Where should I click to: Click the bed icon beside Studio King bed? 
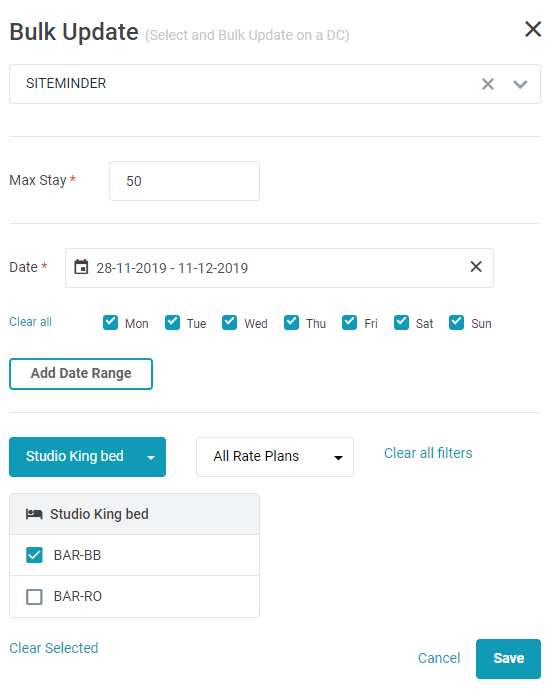[34, 514]
